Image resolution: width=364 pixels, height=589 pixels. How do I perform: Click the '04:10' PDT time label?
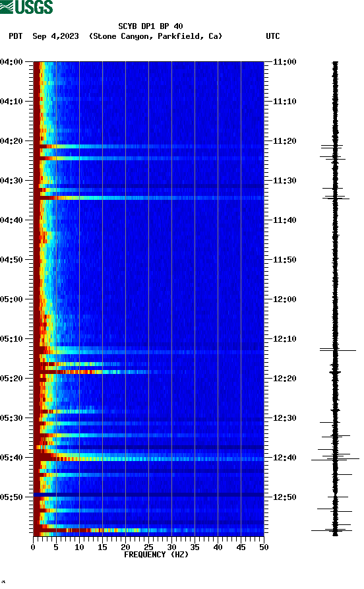click(11, 102)
